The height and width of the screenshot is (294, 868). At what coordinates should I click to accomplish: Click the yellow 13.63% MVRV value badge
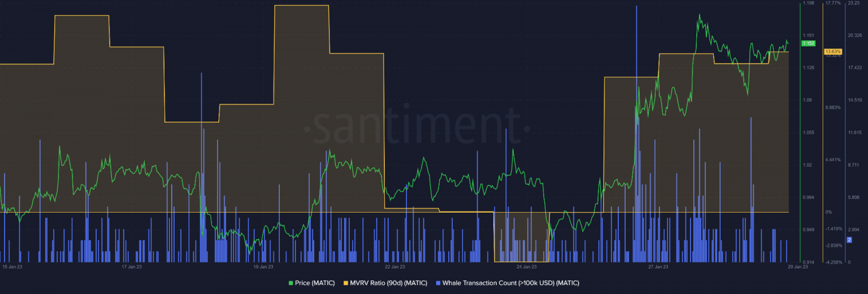(x=833, y=51)
